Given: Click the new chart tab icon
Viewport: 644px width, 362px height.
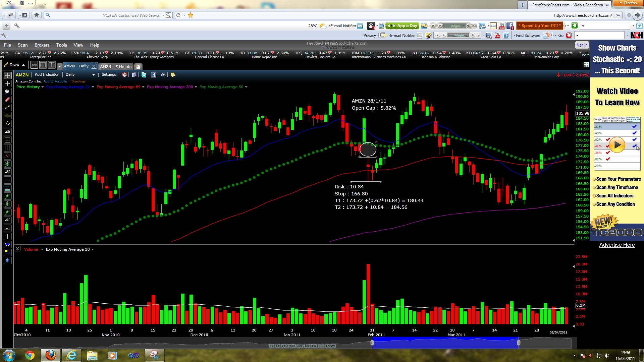Looking at the screenshot, I should [138, 66].
